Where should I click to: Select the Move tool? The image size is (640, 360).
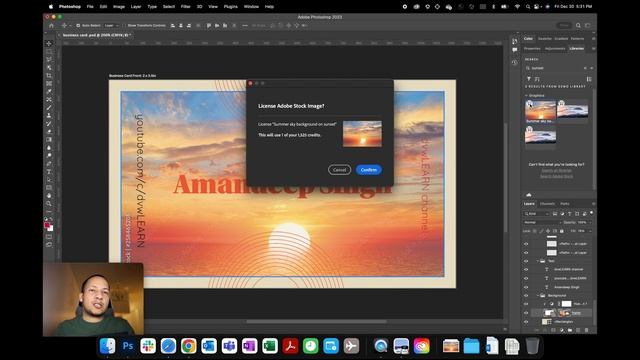pos(49,44)
